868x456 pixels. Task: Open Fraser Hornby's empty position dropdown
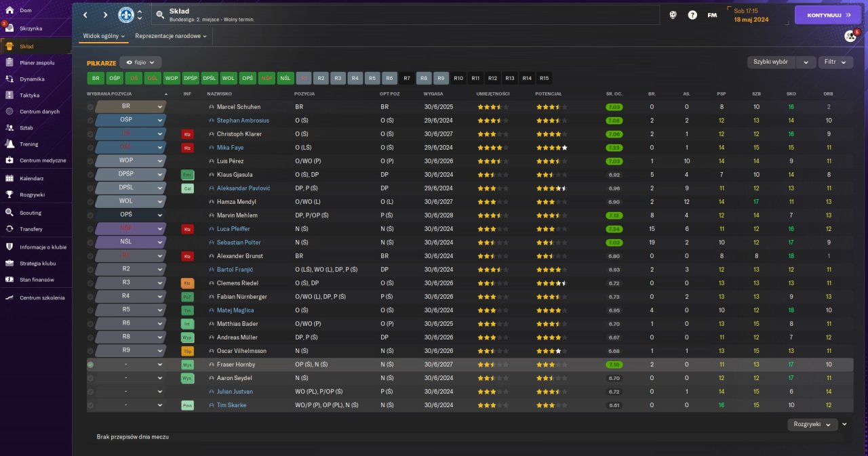131,365
